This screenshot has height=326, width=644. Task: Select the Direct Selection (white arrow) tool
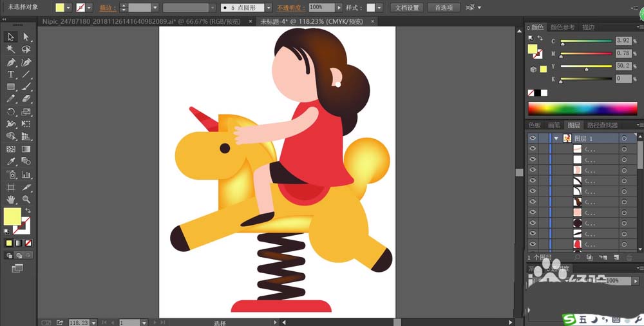tap(26, 37)
